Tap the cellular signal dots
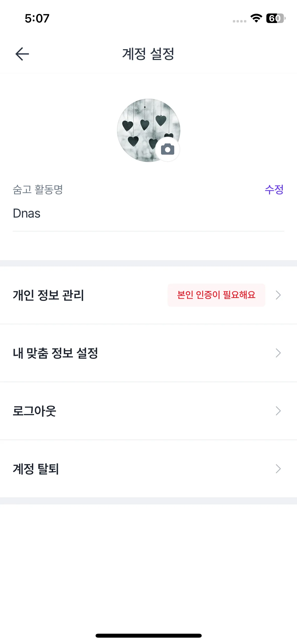The image size is (297, 644). (x=239, y=21)
